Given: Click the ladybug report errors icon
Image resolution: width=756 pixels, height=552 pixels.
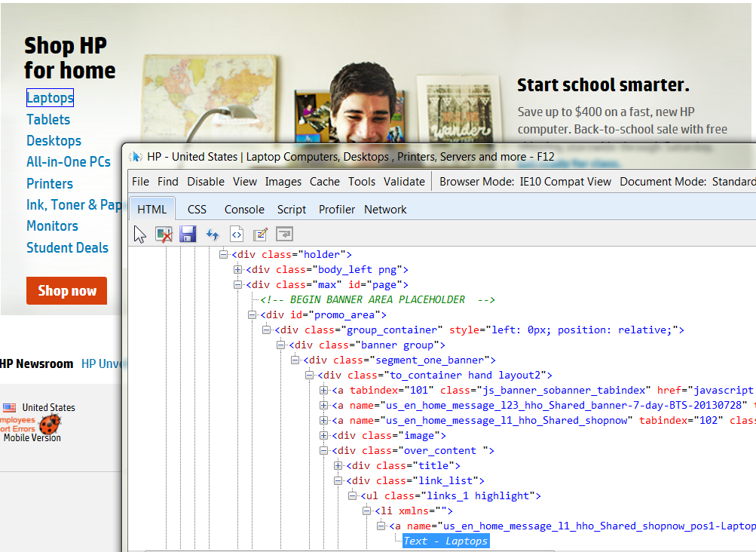Looking at the screenshot, I should 50,425.
